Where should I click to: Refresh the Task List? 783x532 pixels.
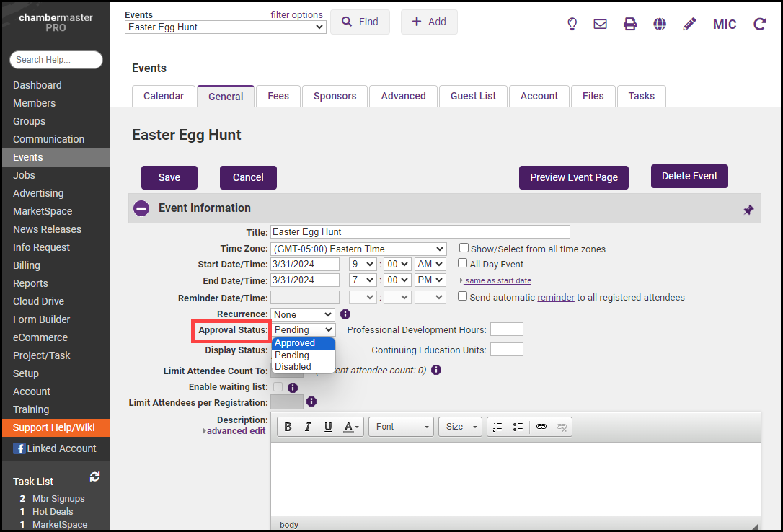(x=94, y=477)
